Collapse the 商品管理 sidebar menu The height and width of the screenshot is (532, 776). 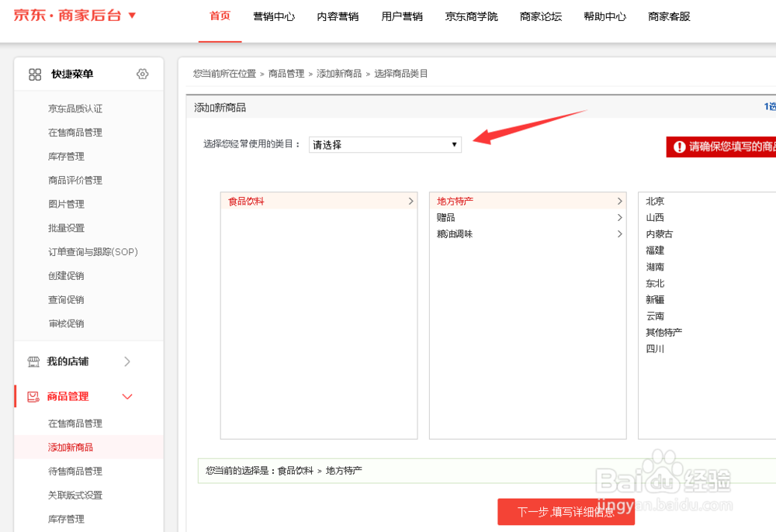(x=127, y=396)
